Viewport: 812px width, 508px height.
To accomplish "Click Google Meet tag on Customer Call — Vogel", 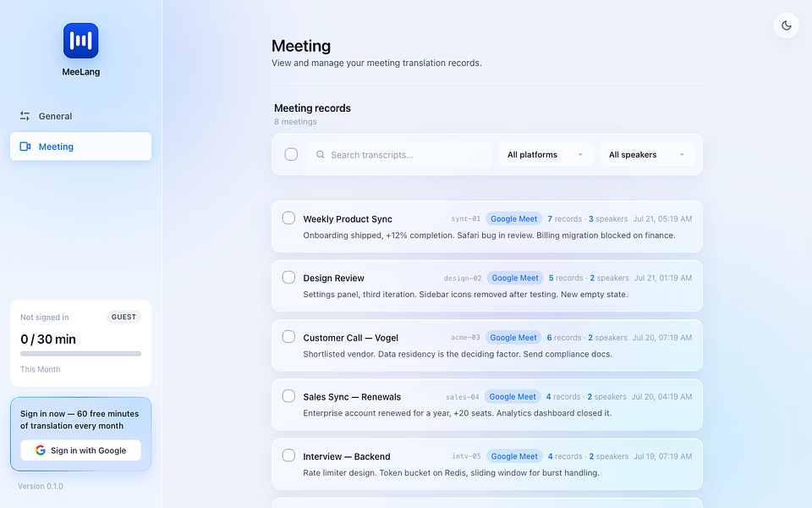I will coord(513,338).
